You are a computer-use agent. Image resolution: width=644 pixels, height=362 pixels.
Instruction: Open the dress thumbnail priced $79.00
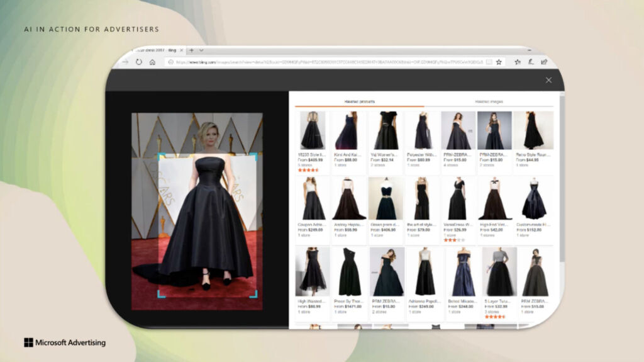click(422, 199)
